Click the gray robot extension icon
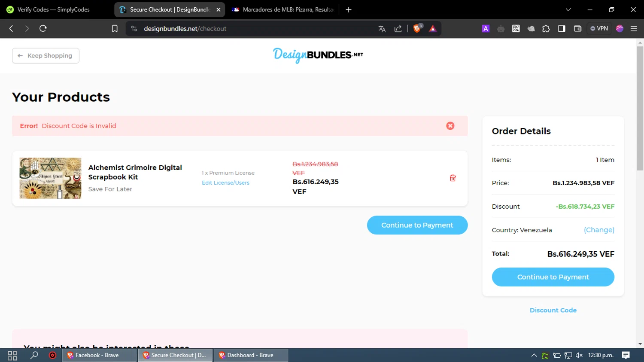The image size is (644, 362). 501,28
